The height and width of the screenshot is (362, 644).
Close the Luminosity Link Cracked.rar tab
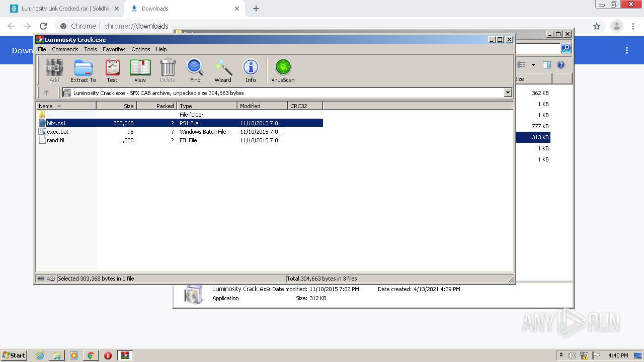pos(117,9)
